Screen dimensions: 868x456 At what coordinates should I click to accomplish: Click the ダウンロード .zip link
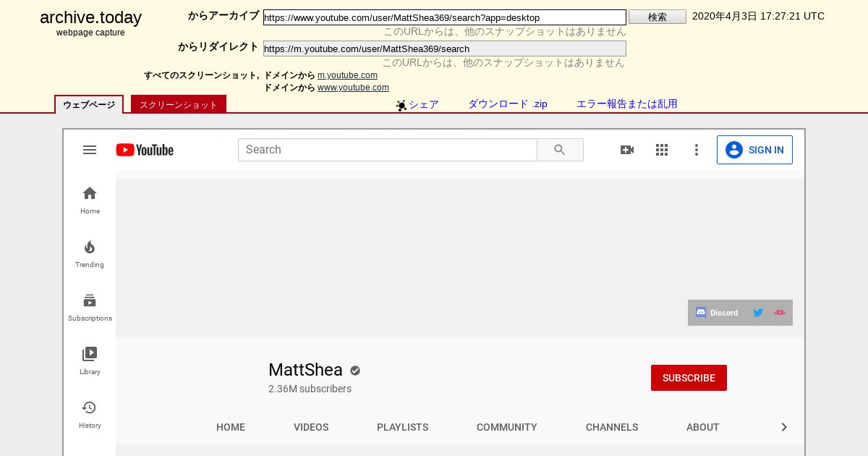click(508, 104)
